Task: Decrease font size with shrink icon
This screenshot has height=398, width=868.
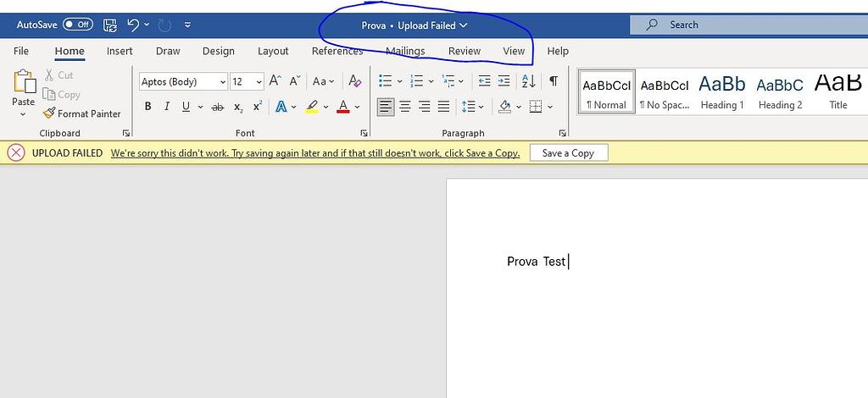Action: tap(295, 81)
